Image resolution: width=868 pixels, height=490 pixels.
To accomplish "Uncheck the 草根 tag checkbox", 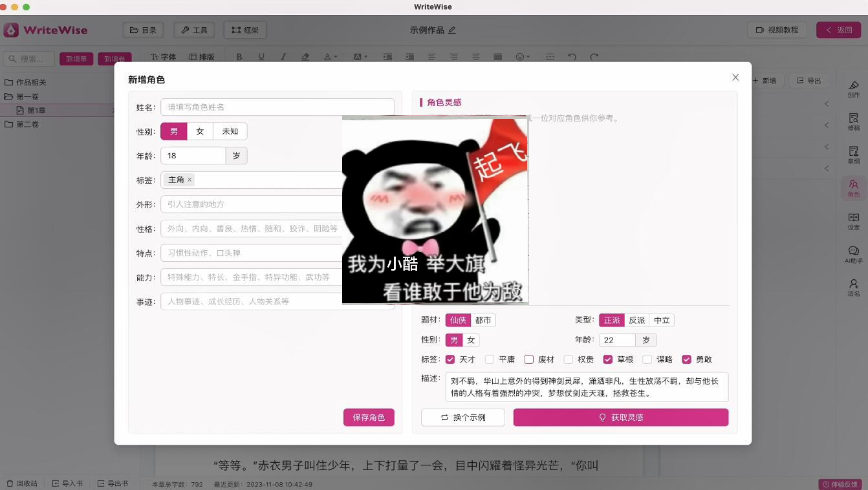I will (x=608, y=359).
